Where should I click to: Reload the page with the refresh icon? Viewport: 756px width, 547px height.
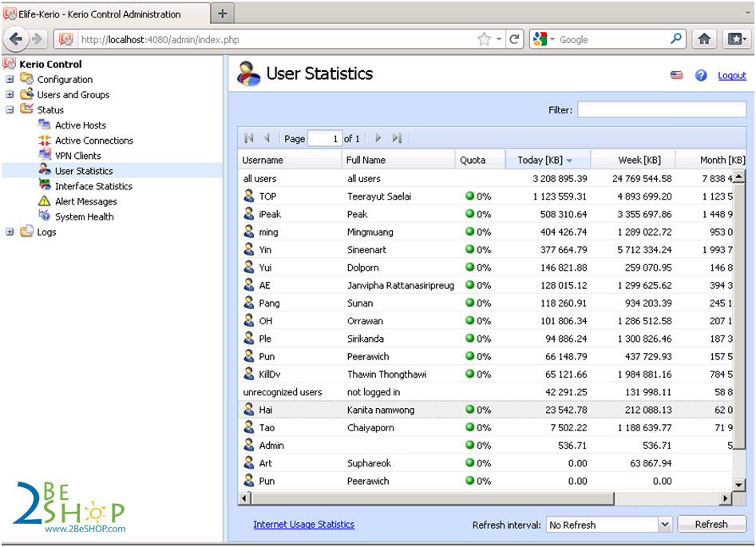514,39
